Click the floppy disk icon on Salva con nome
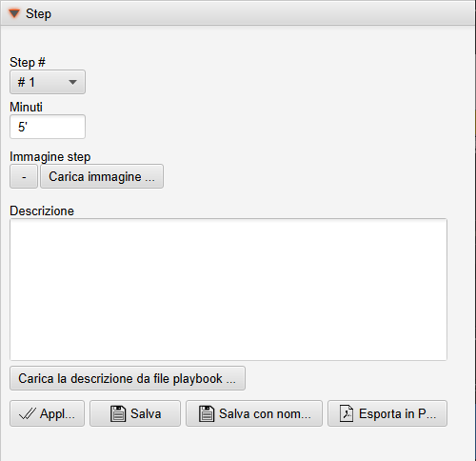 (x=207, y=413)
